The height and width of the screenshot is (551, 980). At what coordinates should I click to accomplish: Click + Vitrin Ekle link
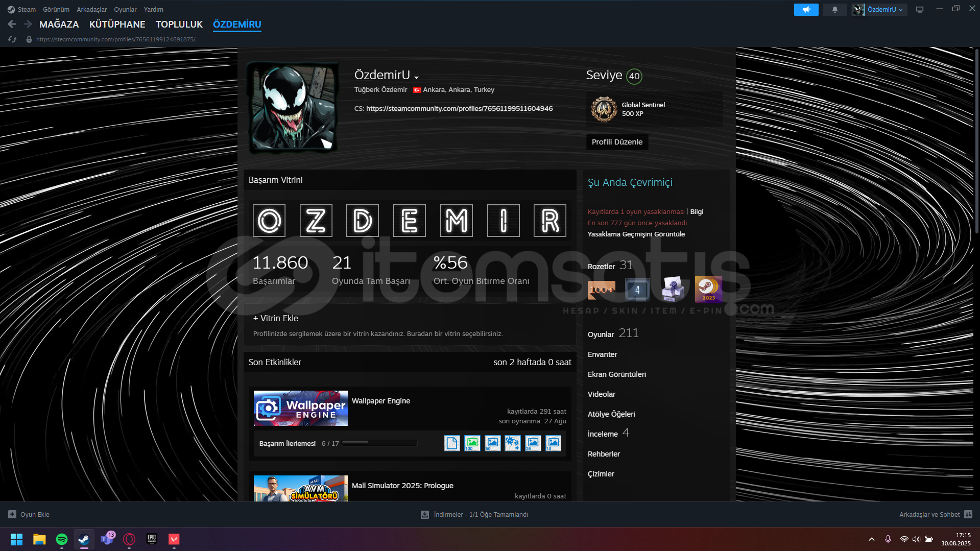276,318
